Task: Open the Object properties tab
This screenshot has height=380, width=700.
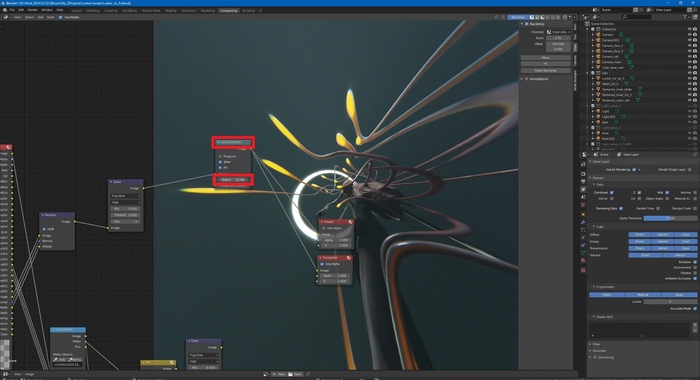Action: pos(583,214)
